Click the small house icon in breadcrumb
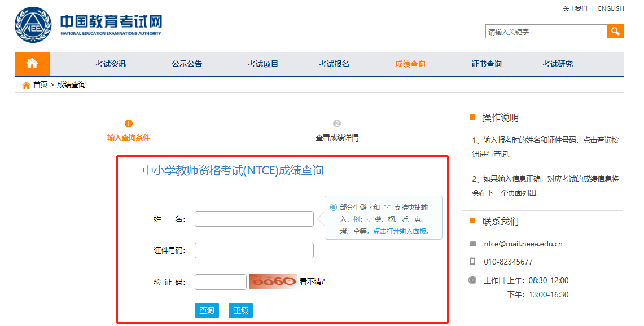This screenshot has width=644, height=326. 26,85
